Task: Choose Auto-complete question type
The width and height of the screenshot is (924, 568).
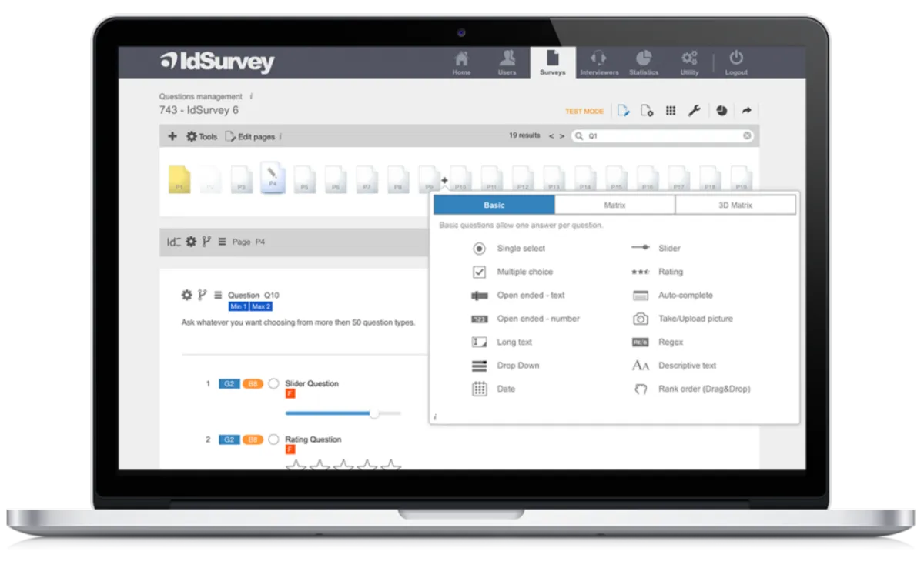Action: point(672,296)
